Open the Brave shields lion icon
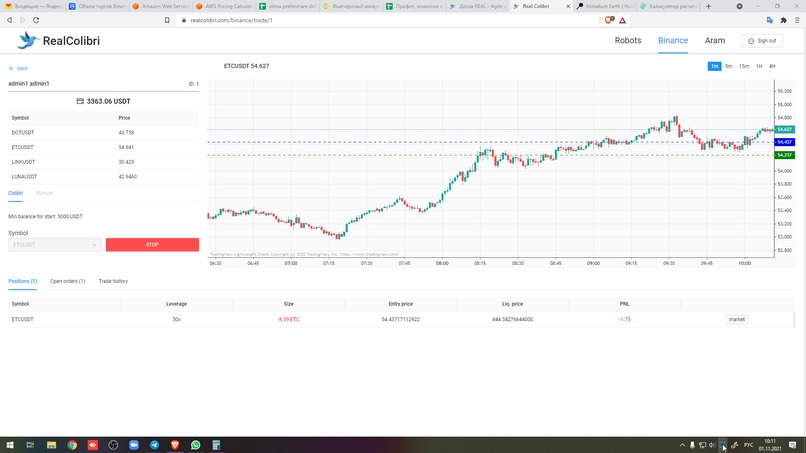This screenshot has height=453, width=806. click(x=609, y=20)
